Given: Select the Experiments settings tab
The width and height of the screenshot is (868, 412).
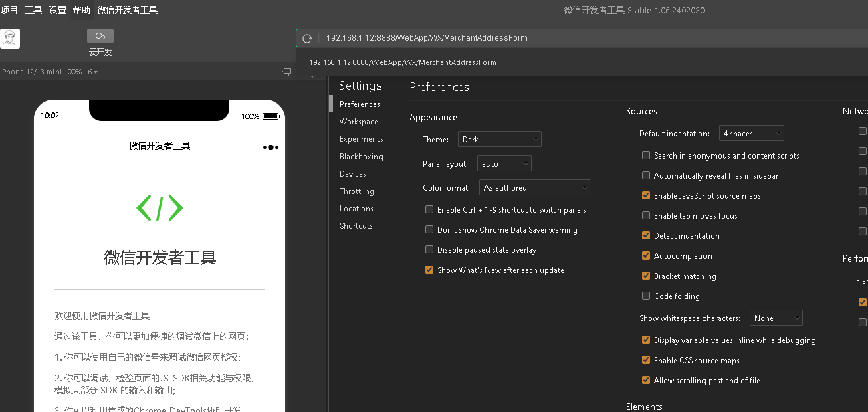Looking at the screenshot, I should pos(361,139).
